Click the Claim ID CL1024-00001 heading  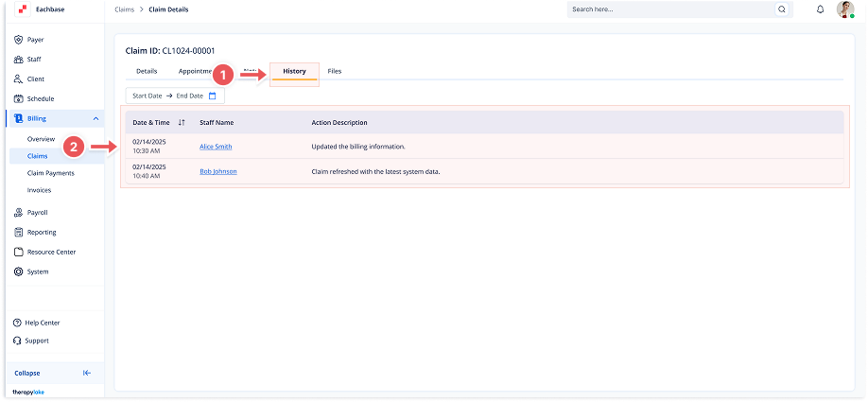170,51
